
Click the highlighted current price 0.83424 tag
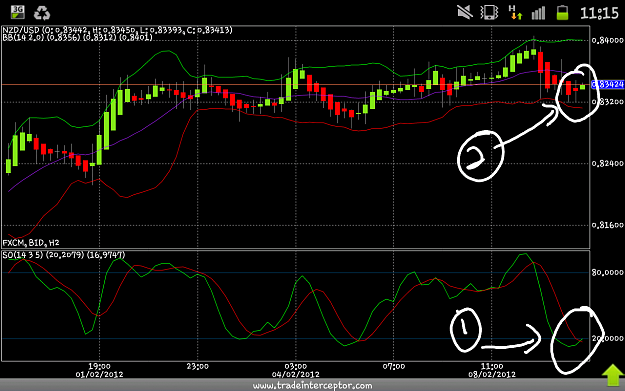(607, 84)
